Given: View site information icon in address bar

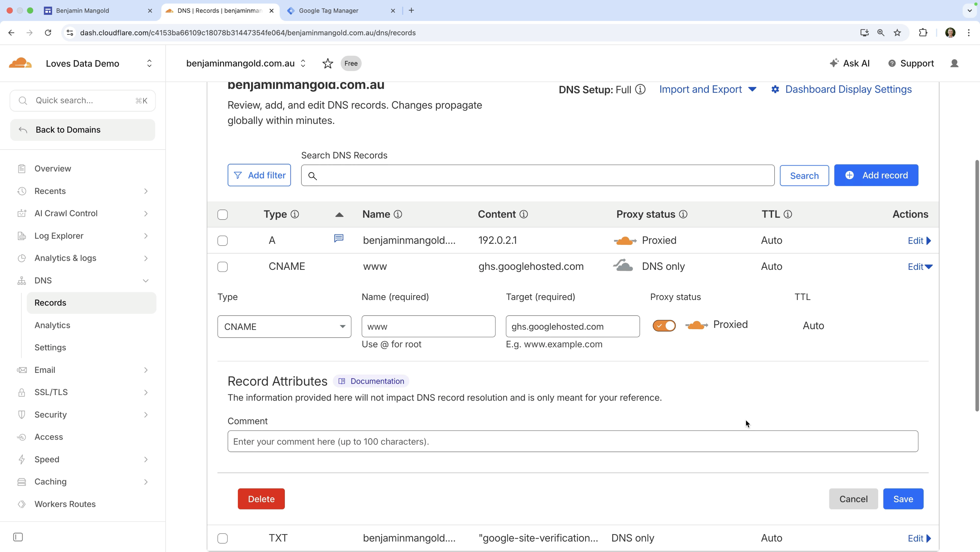Looking at the screenshot, I should point(70,33).
